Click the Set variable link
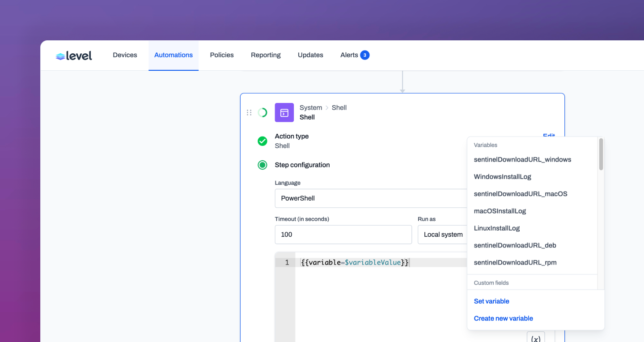Viewport: 644px width, 342px height. pos(491,301)
